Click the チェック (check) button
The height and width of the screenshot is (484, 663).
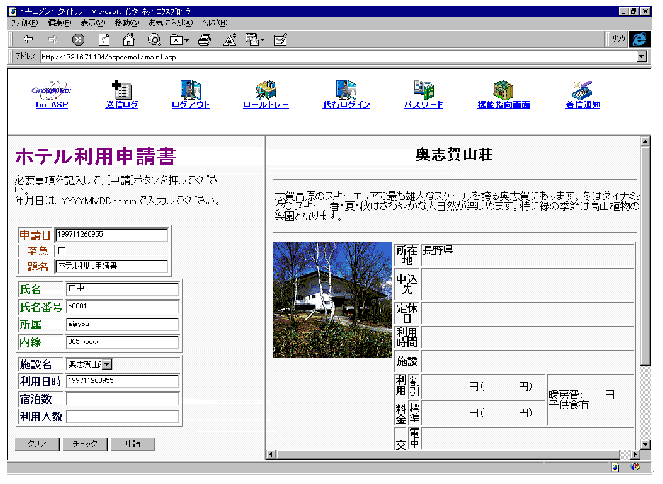[85, 444]
